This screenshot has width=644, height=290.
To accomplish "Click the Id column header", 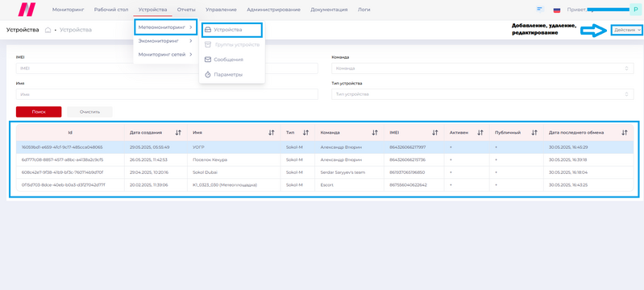I will tap(70, 133).
